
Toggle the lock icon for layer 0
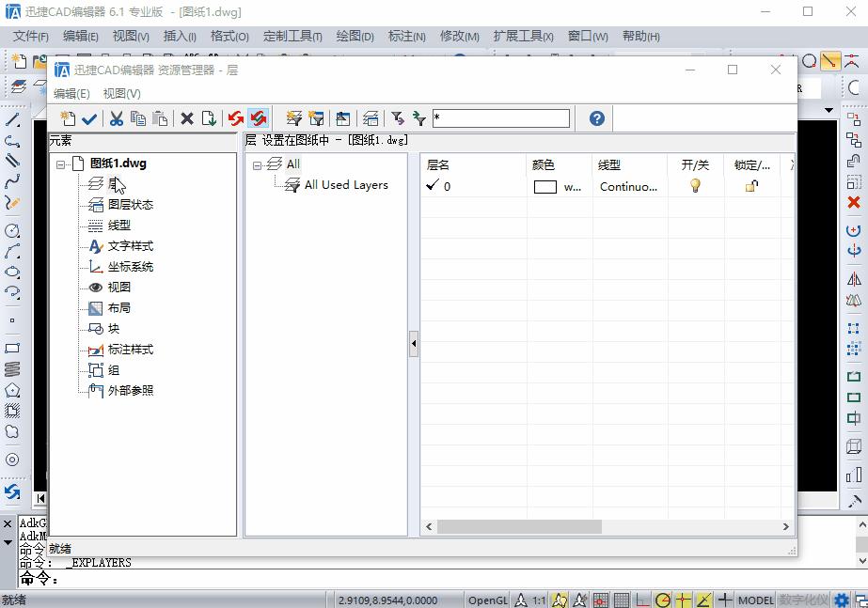point(751,186)
